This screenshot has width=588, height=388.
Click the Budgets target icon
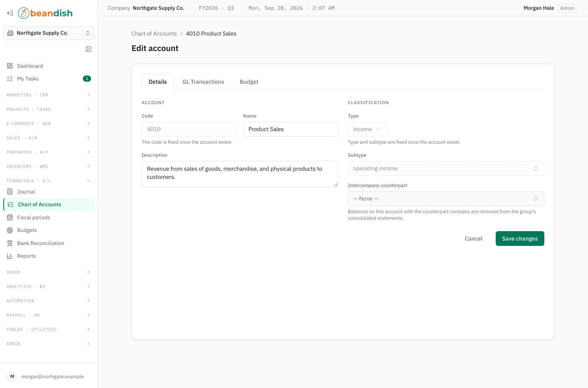point(10,230)
